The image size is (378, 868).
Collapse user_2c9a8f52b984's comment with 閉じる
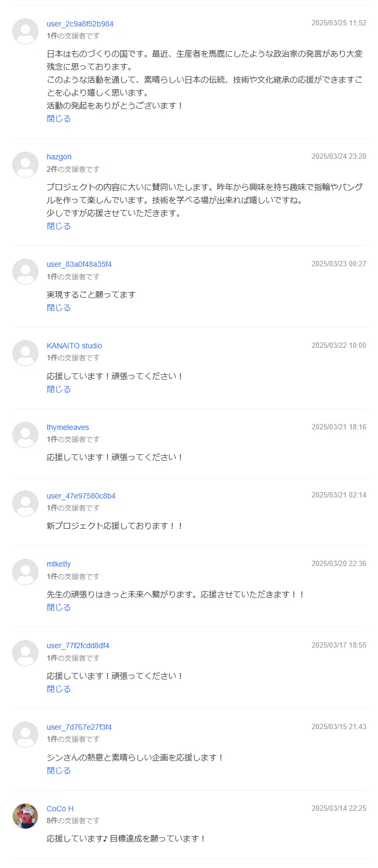click(x=58, y=119)
